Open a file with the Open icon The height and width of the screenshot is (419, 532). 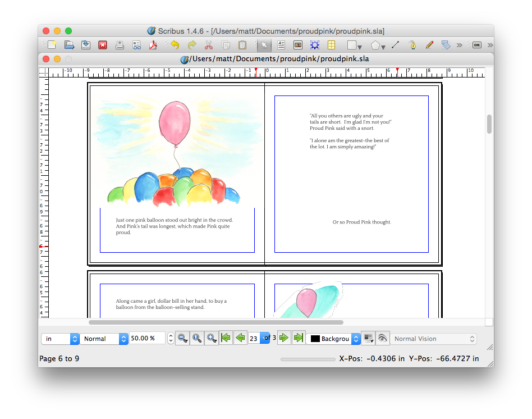coord(69,45)
